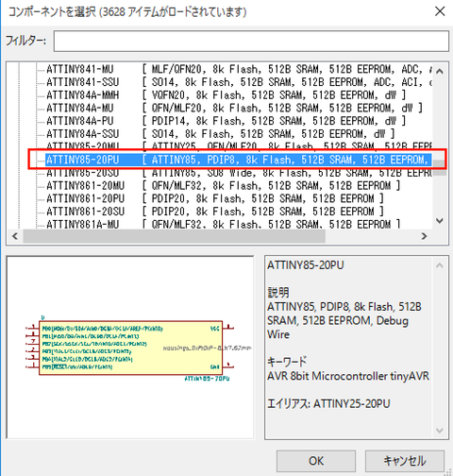Focus the フィルター text field
453x476 pixels.
click(251, 41)
